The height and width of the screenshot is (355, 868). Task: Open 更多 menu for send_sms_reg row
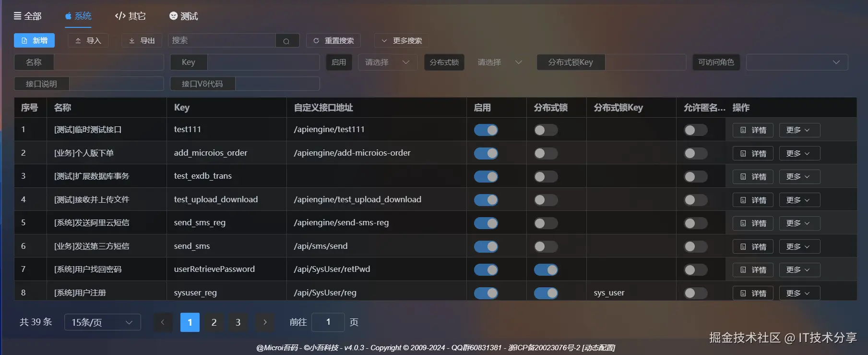tap(799, 223)
